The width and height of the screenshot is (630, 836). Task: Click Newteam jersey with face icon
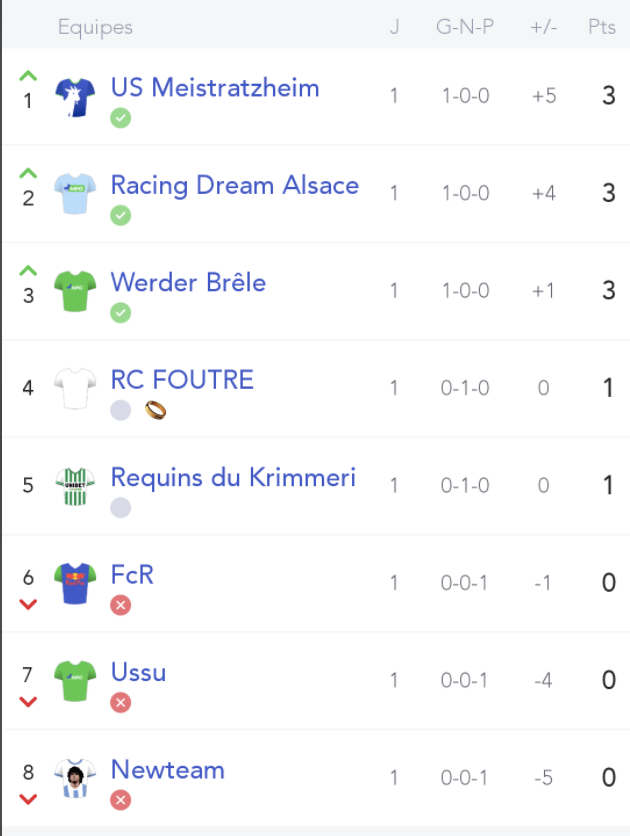75,778
